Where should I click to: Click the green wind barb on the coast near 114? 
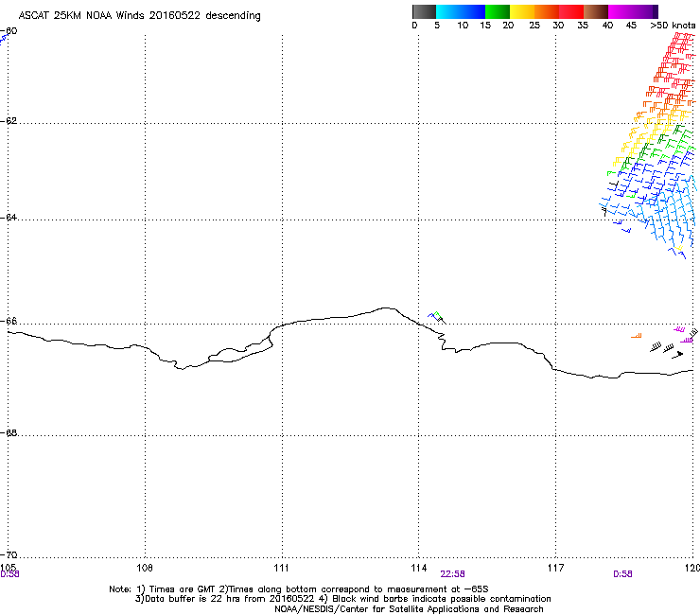click(436, 315)
